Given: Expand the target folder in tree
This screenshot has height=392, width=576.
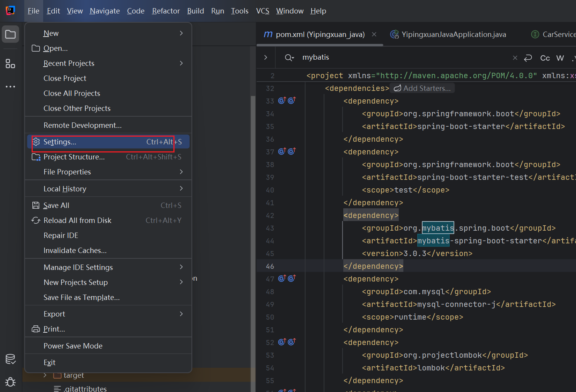Looking at the screenshot, I should pyautogui.click(x=45, y=375).
